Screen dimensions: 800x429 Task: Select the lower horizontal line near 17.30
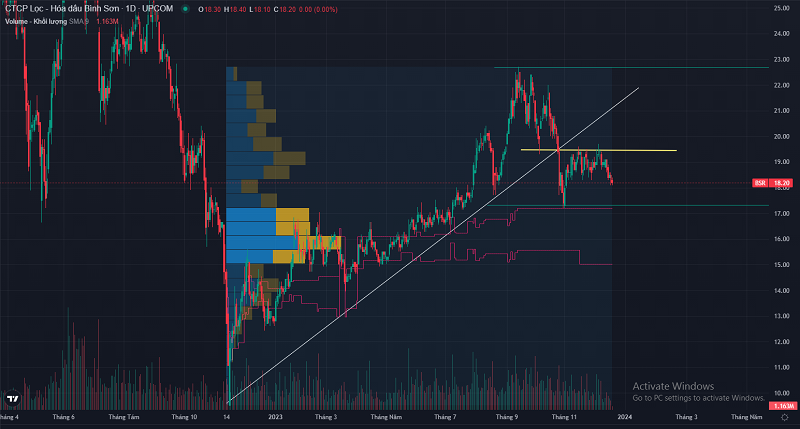(700, 206)
